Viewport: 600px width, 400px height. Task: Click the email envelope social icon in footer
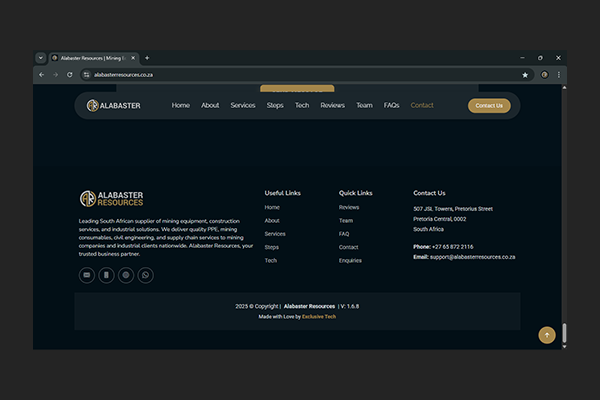click(87, 275)
